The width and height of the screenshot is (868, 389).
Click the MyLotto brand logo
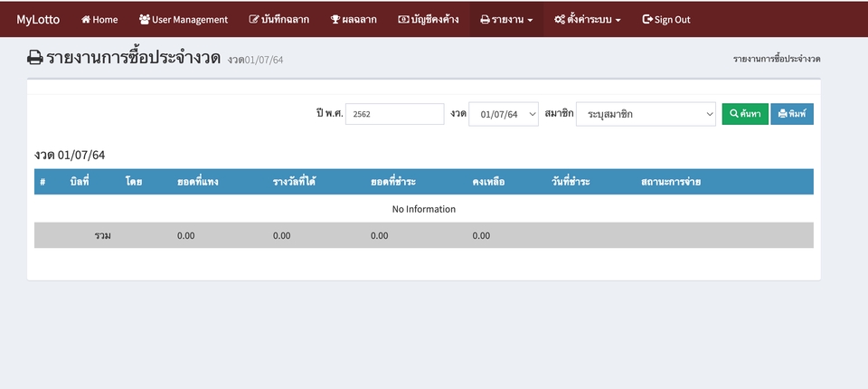pos(38,19)
